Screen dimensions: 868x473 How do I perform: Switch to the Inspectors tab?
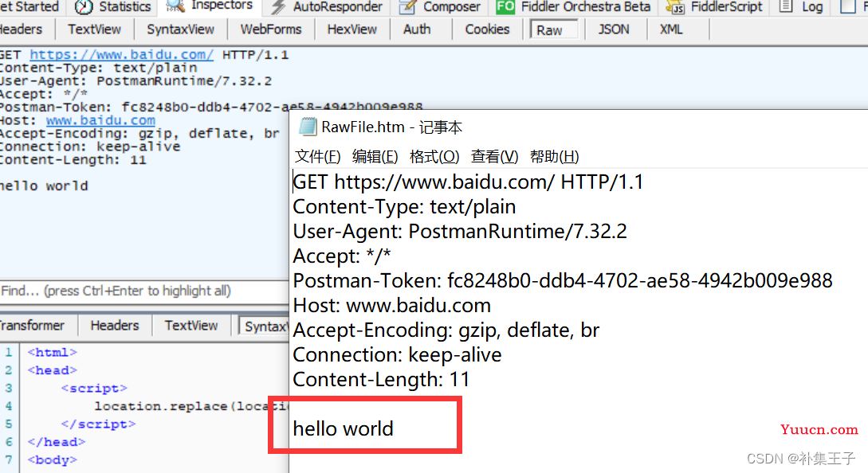[x=210, y=6]
